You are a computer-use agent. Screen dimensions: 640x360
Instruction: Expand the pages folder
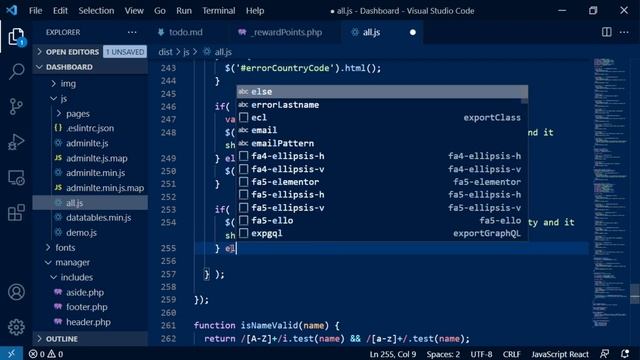[x=90, y=113]
